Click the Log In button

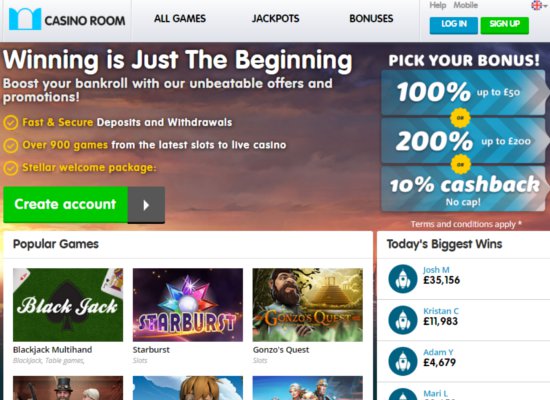(454, 25)
